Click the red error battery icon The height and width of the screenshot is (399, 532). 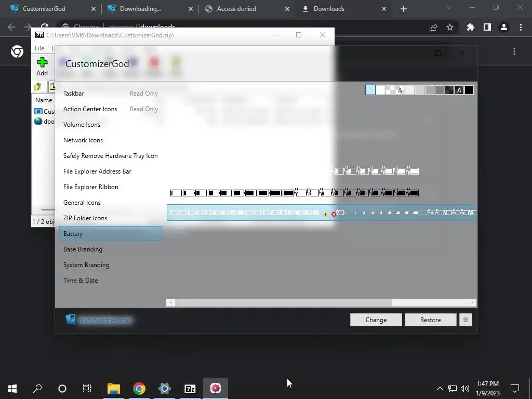pos(334,214)
